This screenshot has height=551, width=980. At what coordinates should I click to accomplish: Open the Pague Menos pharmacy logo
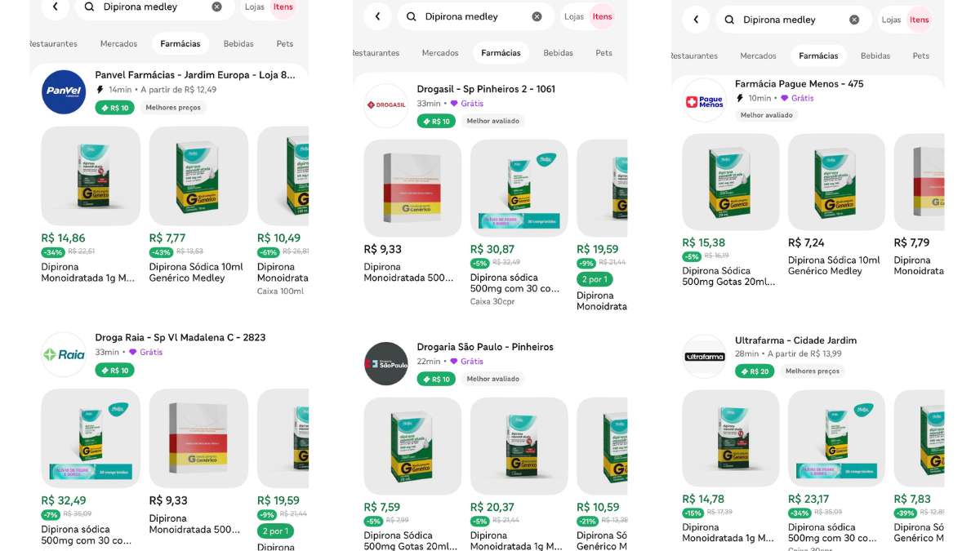tap(704, 101)
